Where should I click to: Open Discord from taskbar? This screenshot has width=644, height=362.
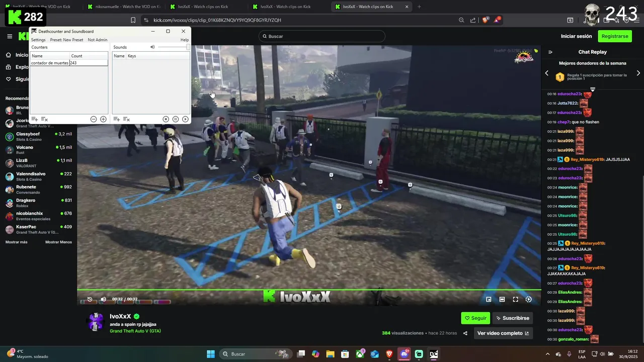coord(404,354)
